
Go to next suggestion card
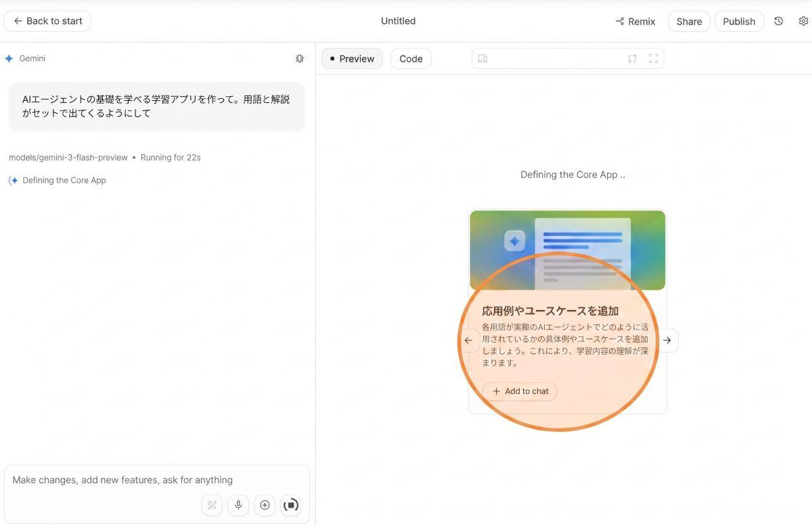(667, 341)
